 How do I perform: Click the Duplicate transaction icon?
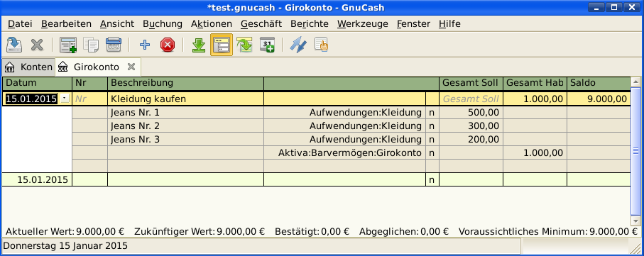click(91, 45)
